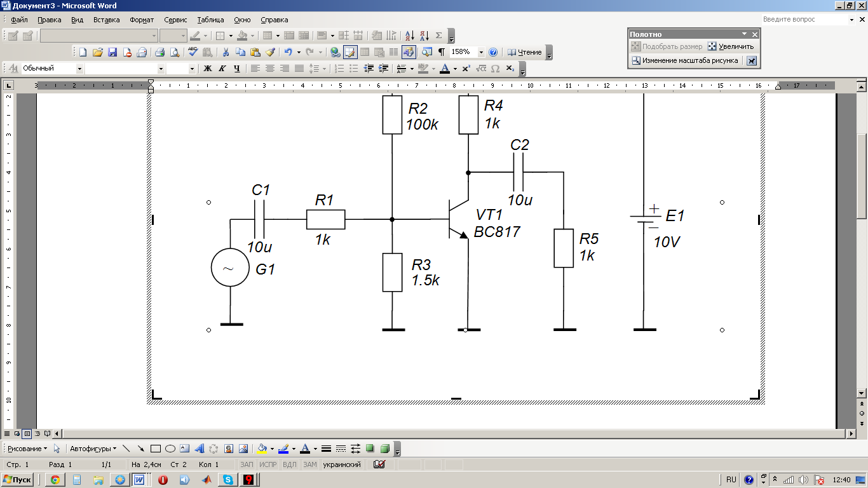Open the Файл menu
This screenshot has height=488, width=868.
tap(19, 20)
